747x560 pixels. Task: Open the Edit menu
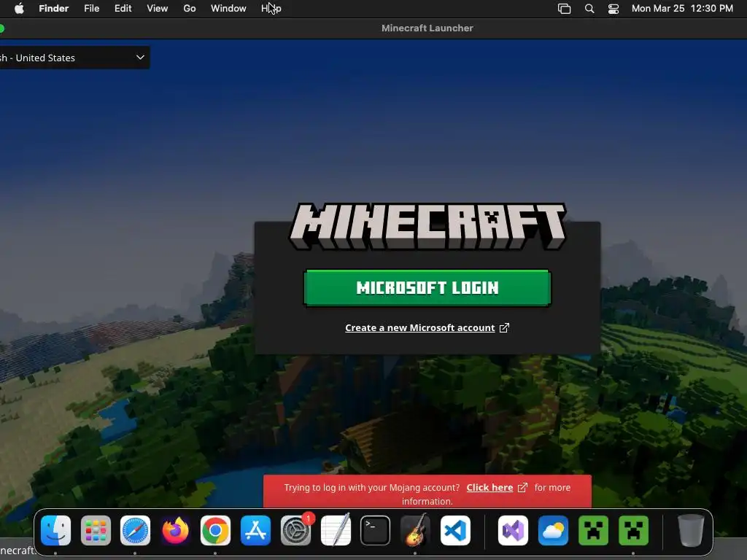123,8
